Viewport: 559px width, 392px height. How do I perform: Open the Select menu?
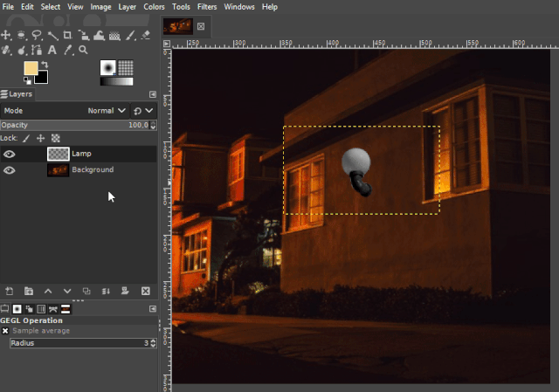(x=51, y=7)
